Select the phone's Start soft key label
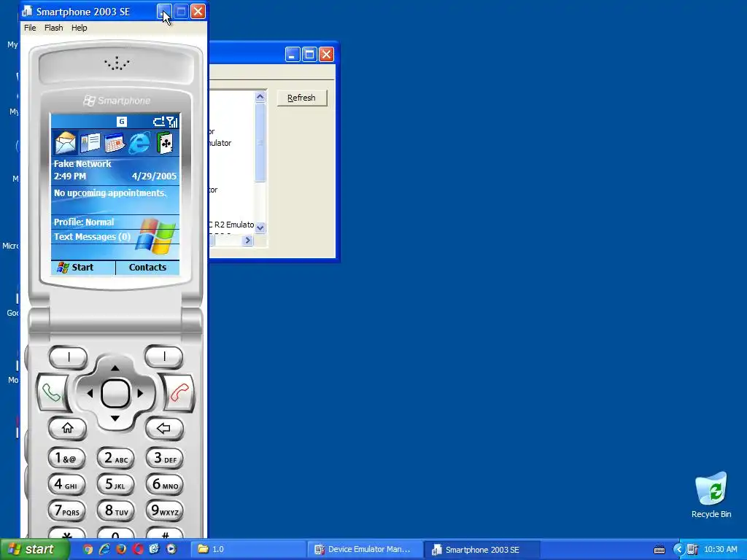 [x=82, y=268]
